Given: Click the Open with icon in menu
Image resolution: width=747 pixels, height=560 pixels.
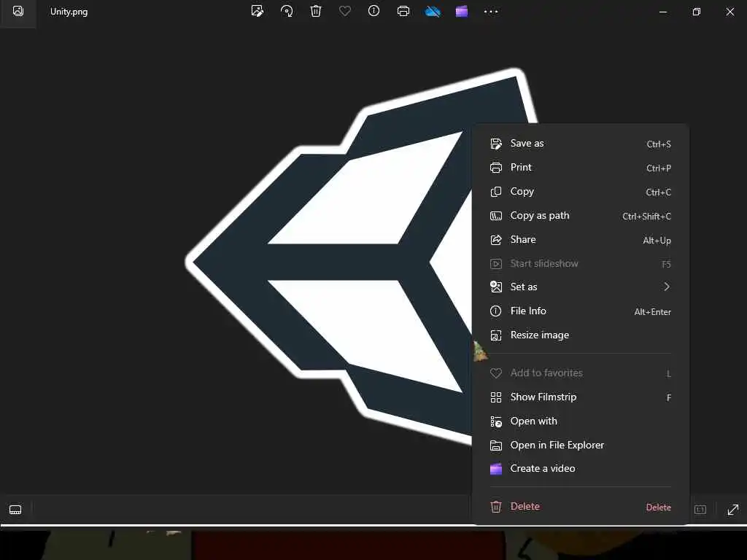Looking at the screenshot, I should (496, 421).
